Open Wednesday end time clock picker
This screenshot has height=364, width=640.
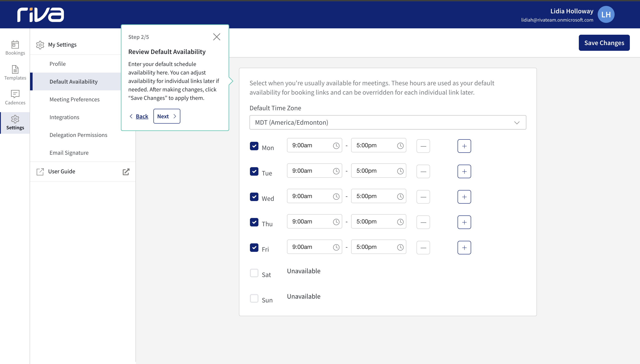tap(400, 197)
